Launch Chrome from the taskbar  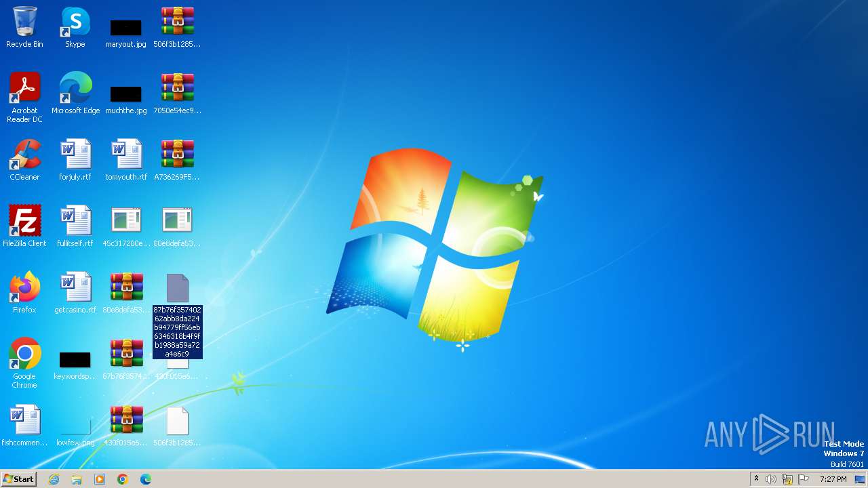click(x=123, y=479)
